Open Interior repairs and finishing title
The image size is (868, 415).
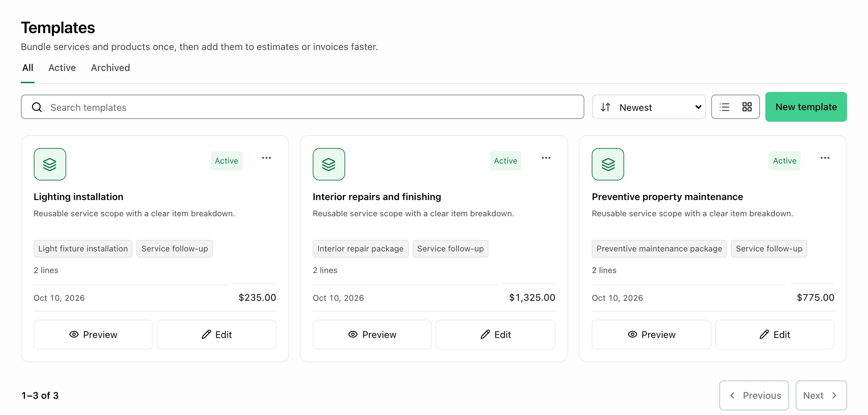[377, 197]
